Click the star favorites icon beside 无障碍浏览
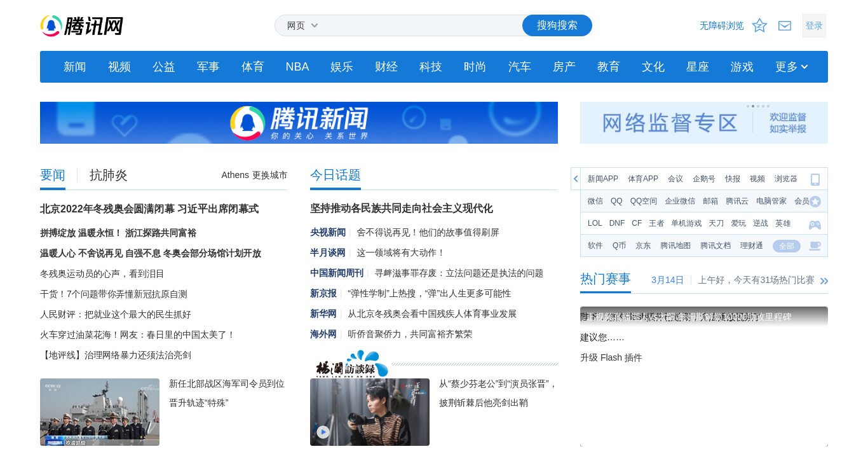868x463 pixels. pyautogui.click(x=759, y=25)
